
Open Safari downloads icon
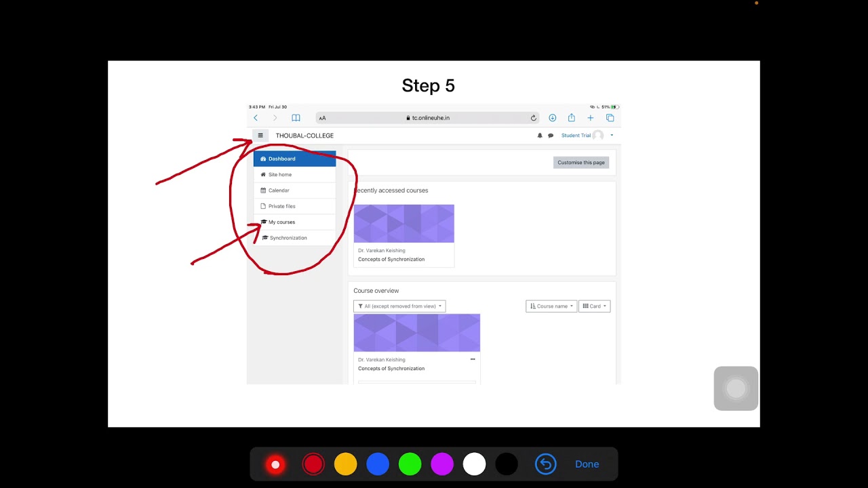pyautogui.click(x=553, y=118)
